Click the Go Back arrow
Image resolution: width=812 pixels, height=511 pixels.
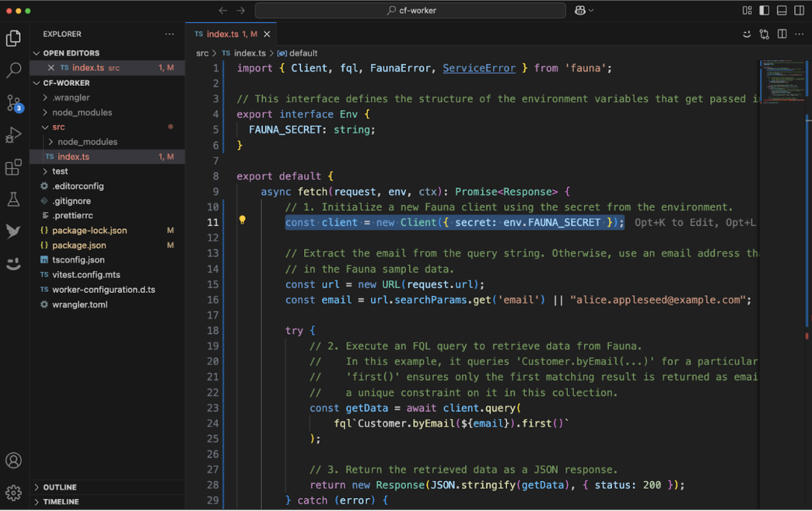pyautogui.click(x=223, y=10)
